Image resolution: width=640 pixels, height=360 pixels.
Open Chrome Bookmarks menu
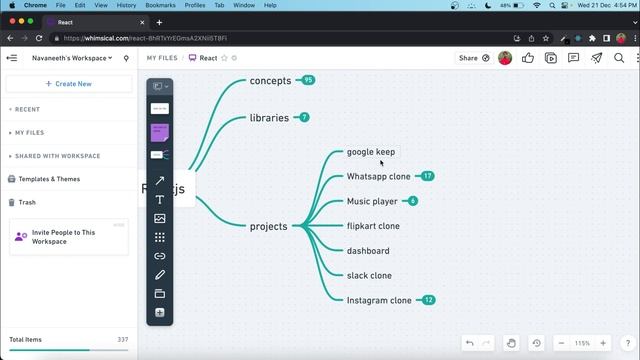point(160,5)
